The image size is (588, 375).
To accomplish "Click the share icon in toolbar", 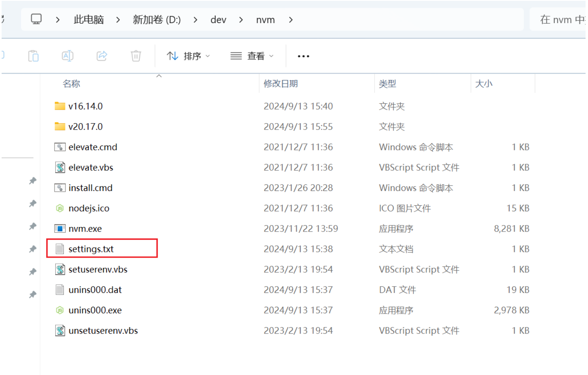I will (x=102, y=56).
